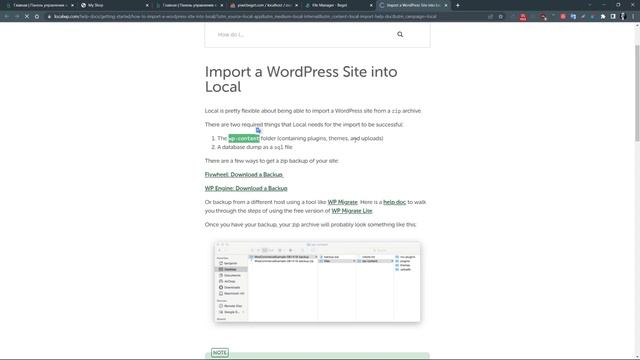Switch to the 'File Manager' tab

point(338,5)
